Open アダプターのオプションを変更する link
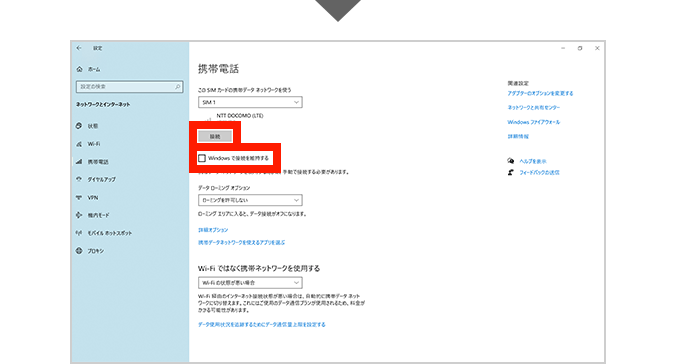This screenshot has width=676, height=364. pyautogui.click(x=540, y=93)
